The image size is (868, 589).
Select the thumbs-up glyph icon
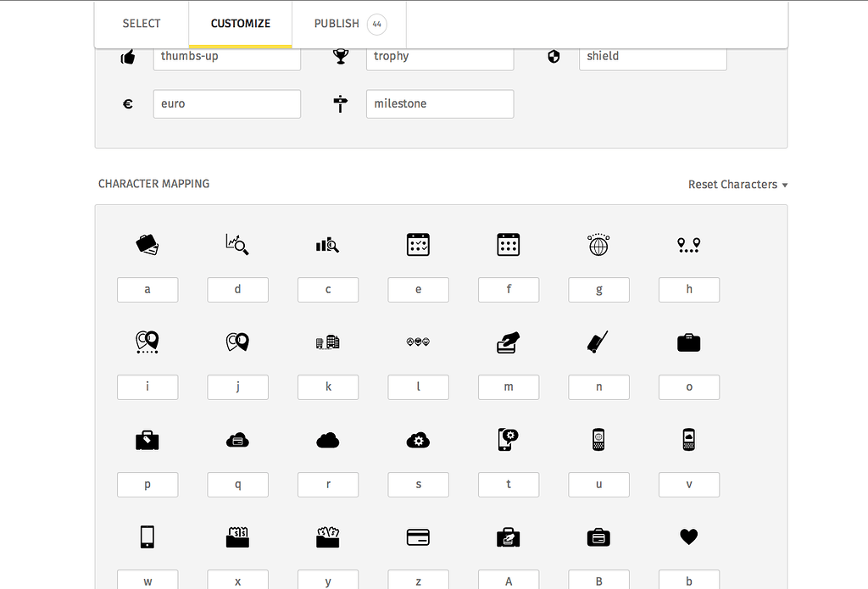127,55
